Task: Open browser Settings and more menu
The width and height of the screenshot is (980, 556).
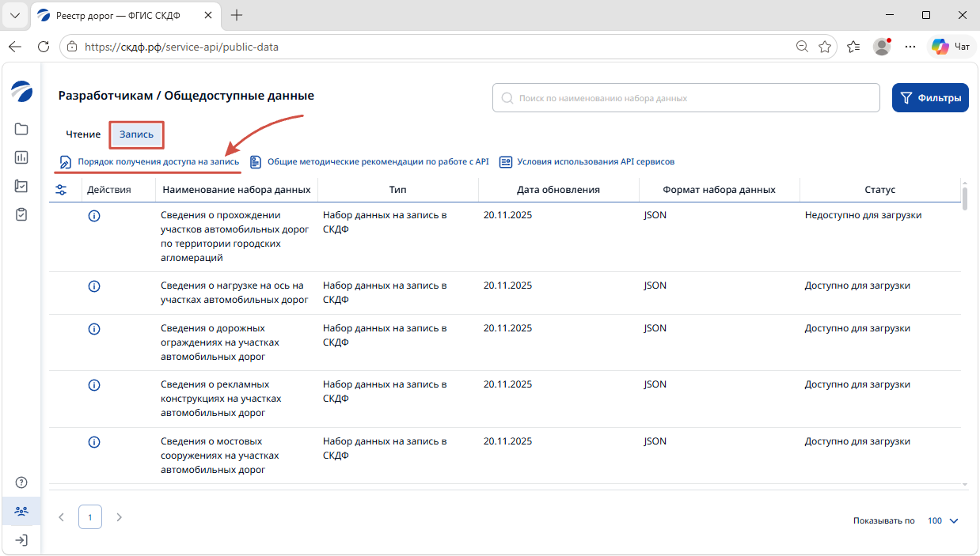Action: click(x=910, y=47)
